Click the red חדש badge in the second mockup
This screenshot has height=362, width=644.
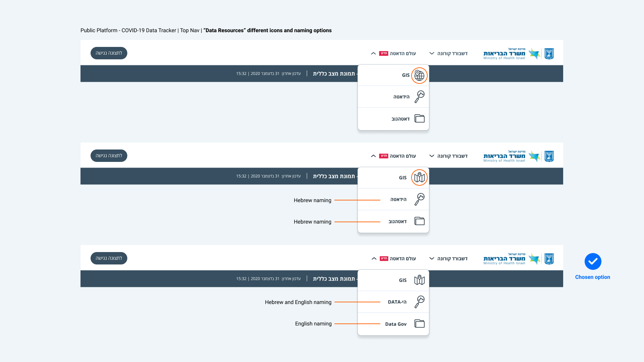tap(384, 156)
